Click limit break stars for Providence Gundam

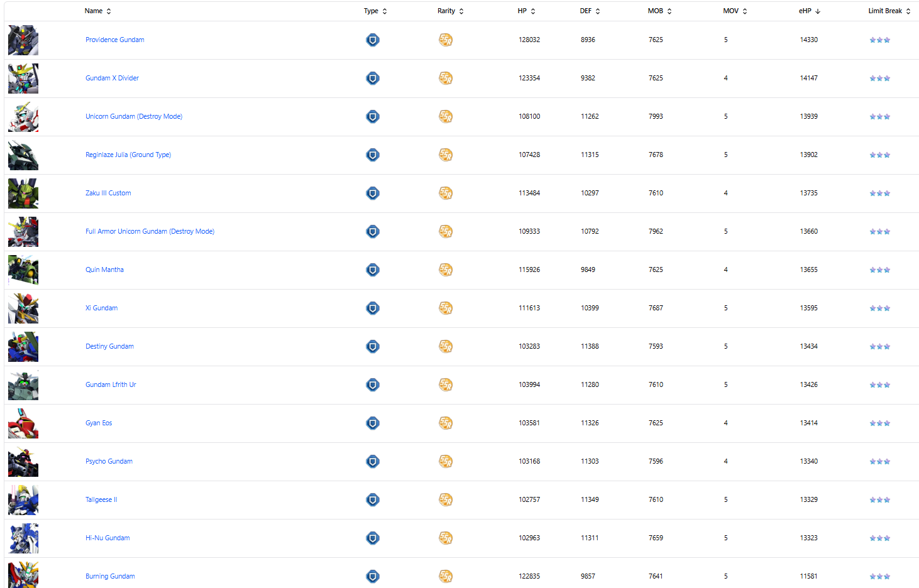click(879, 40)
